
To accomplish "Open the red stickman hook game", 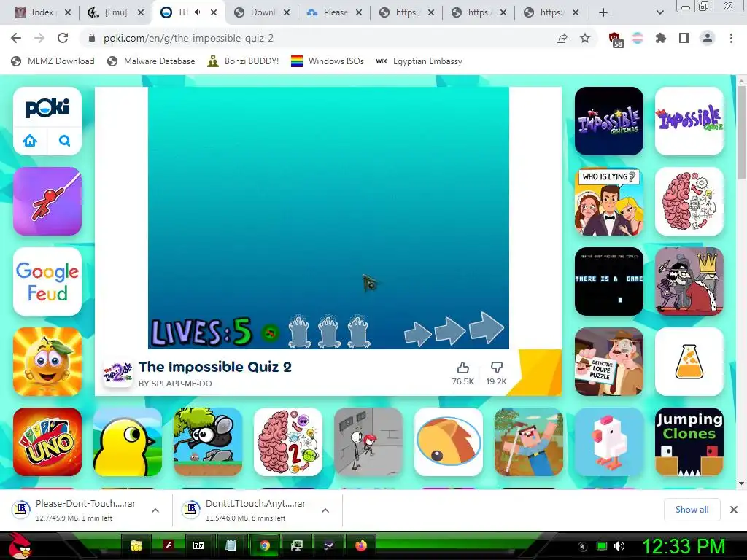I will pyautogui.click(x=47, y=201).
